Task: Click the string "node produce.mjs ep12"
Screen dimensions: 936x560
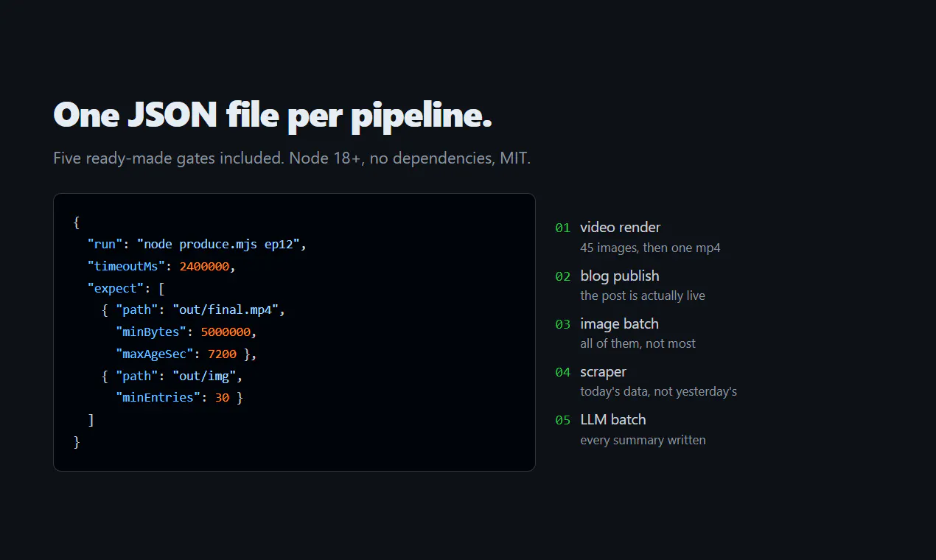Action: point(218,244)
